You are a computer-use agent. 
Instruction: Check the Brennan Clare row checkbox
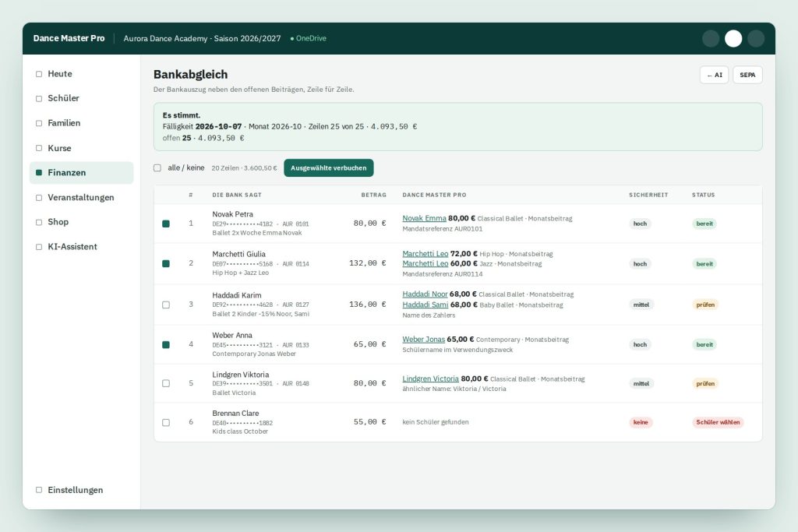click(166, 423)
